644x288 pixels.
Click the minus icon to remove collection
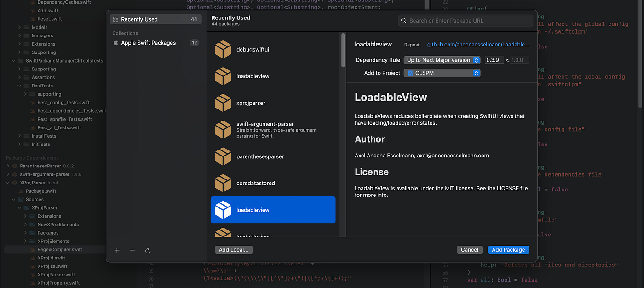[x=132, y=250]
